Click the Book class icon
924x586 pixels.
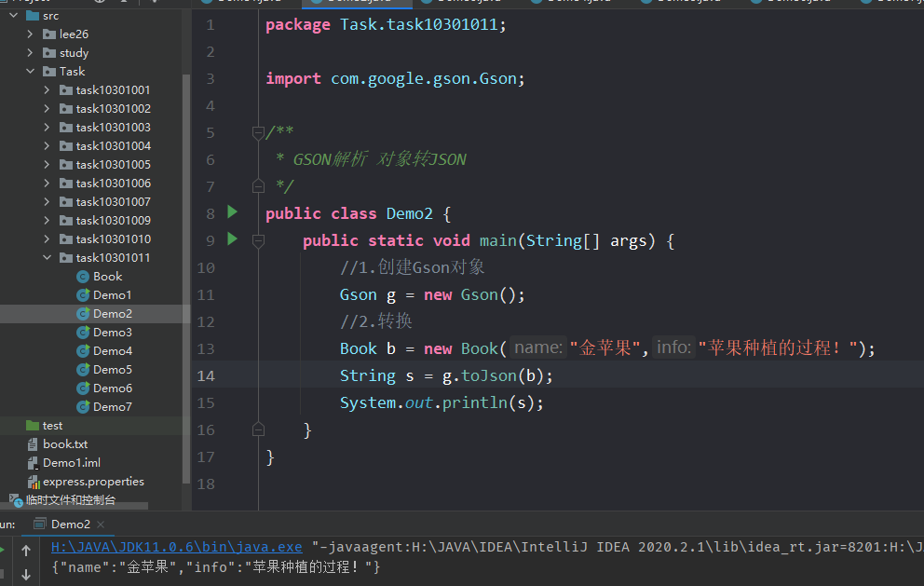pos(83,277)
